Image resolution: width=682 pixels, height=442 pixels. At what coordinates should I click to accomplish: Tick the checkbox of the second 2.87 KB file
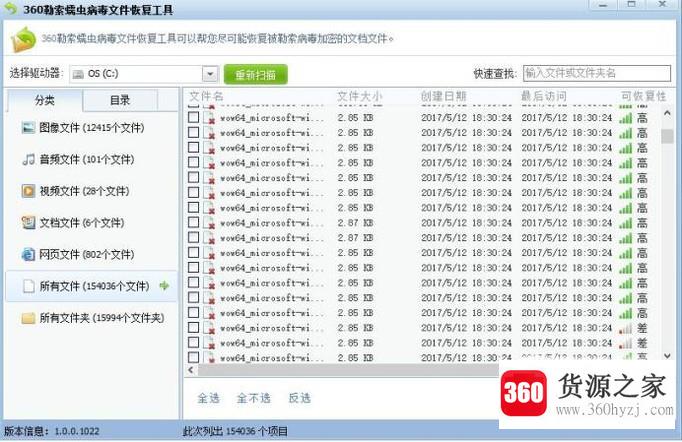click(194, 238)
